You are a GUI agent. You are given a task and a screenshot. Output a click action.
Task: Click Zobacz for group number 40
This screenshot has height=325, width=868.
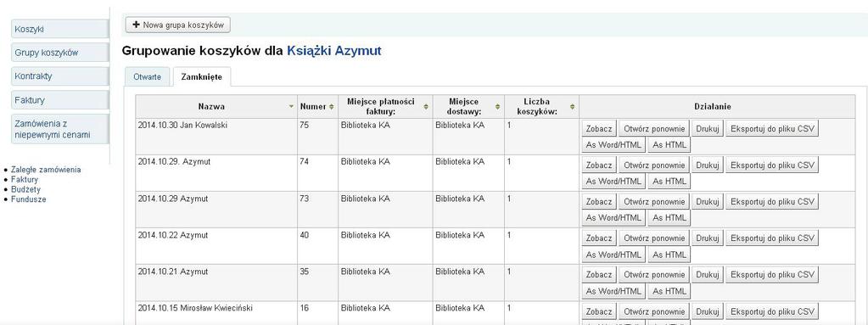599,238
